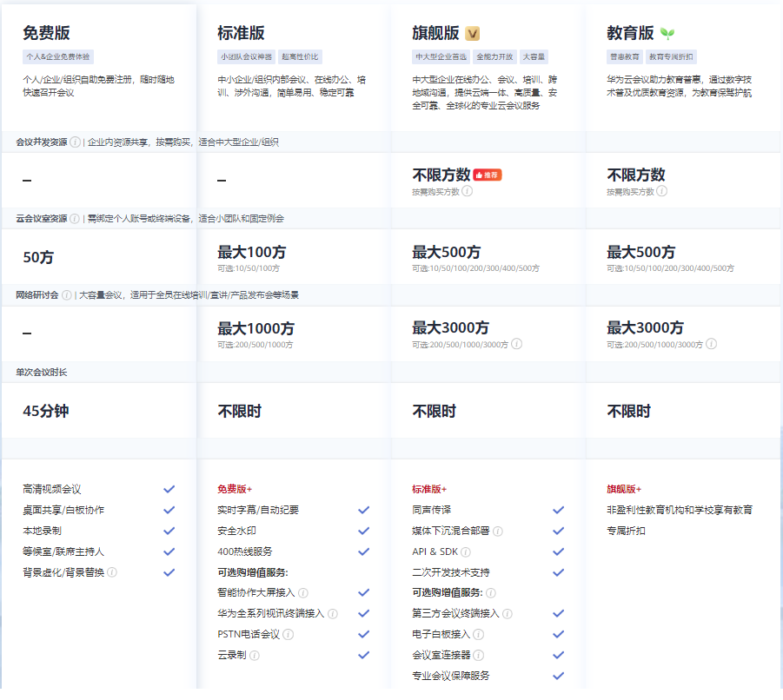Click 最大100方 in the 标准版 column
This screenshot has height=700, width=783.
pyautogui.click(x=252, y=253)
